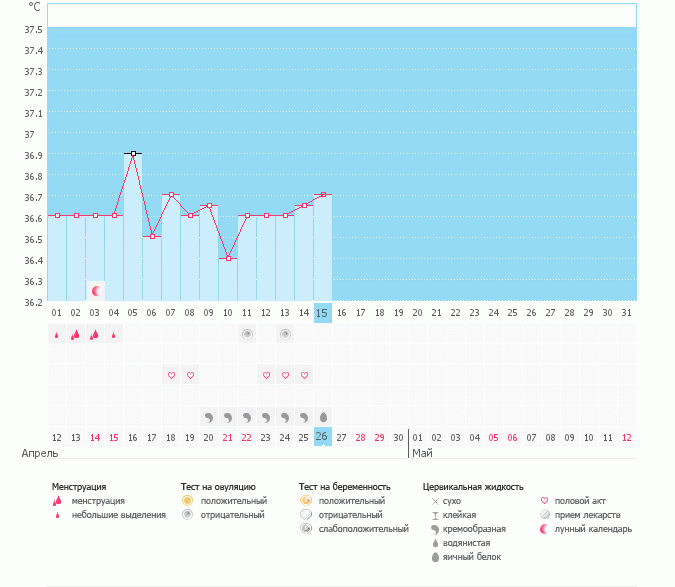Click the light discharge drop icon under cycle day 04

click(x=114, y=335)
